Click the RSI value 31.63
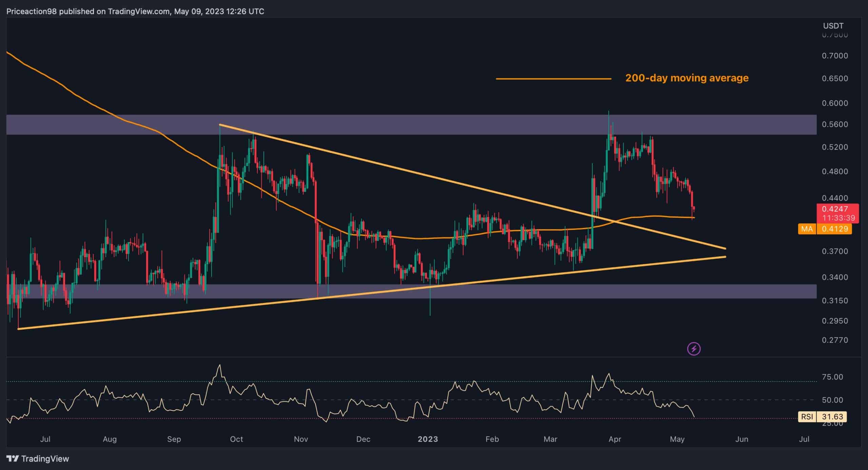 832,416
